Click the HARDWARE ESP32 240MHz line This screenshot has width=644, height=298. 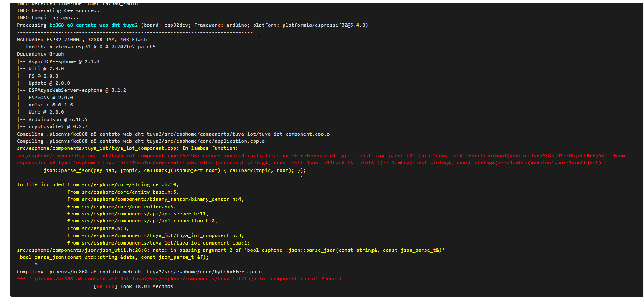[81, 40]
